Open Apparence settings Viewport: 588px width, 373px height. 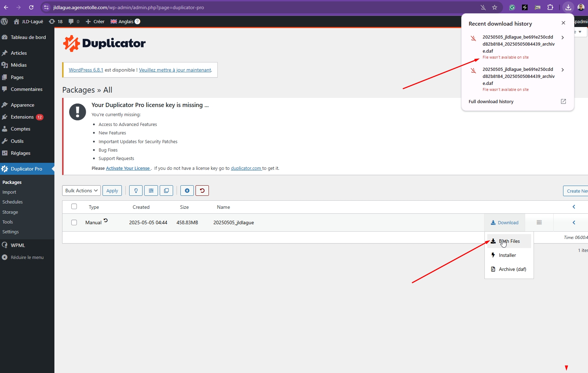click(x=27, y=105)
